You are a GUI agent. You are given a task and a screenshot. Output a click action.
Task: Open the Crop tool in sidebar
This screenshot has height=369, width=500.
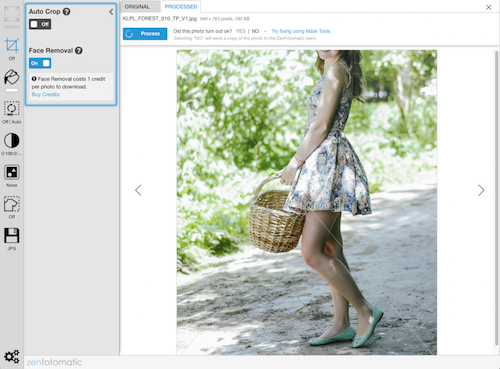(x=12, y=46)
